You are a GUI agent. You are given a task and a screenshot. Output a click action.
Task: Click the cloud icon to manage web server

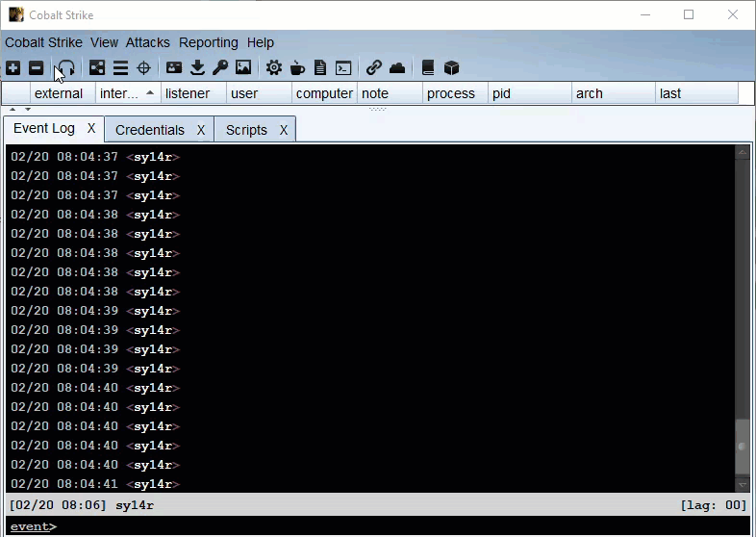pyautogui.click(x=397, y=68)
